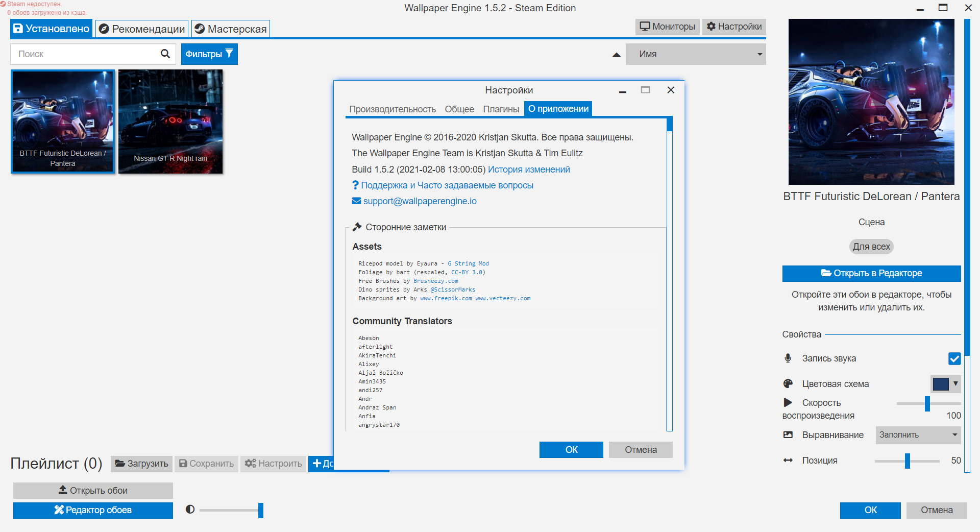
Task: Click the brightness contrast icon at bottom
Action: [190, 509]
